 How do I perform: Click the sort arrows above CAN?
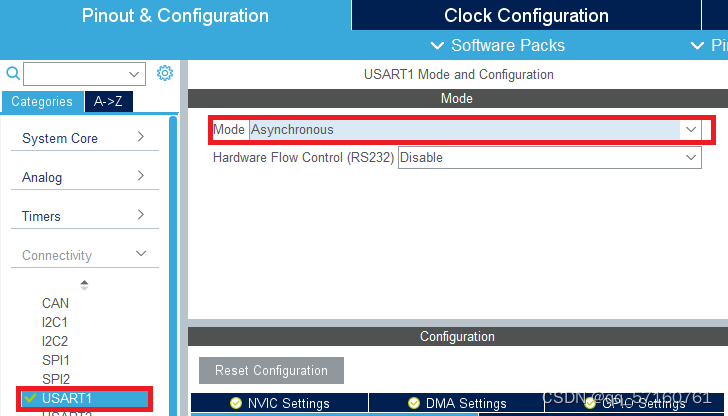(84, 285)
